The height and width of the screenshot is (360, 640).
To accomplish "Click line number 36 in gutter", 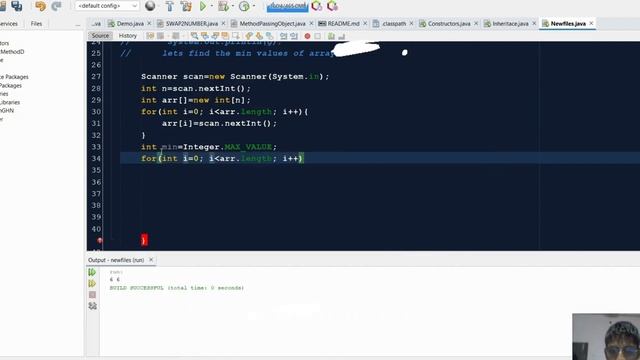I will click(96, 182).
